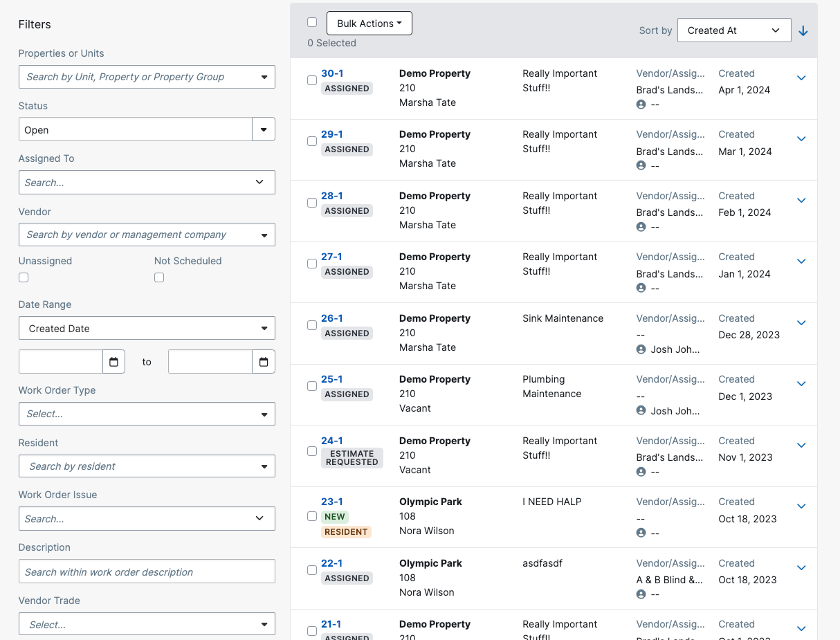Open work order link 30-1

coord(332,73)
